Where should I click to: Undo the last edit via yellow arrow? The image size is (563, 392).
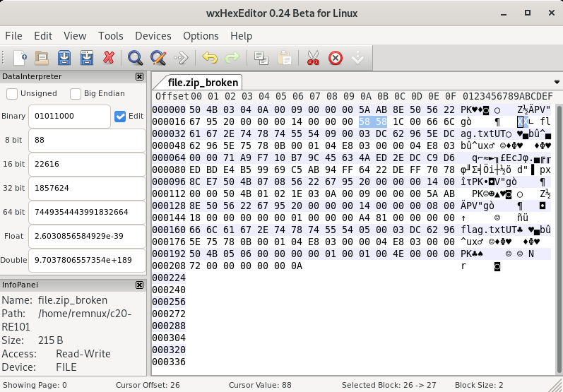point(210,58)
